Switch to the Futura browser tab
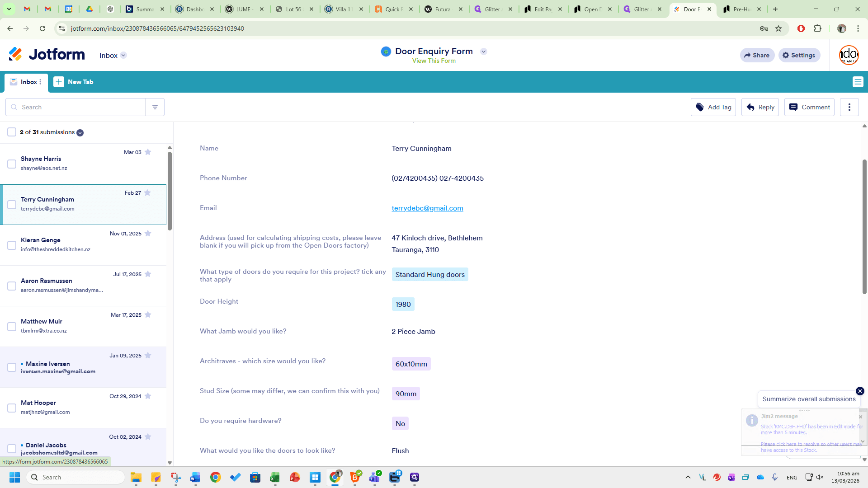Viewport: 868px width, 488px height. tap(443, 9)
